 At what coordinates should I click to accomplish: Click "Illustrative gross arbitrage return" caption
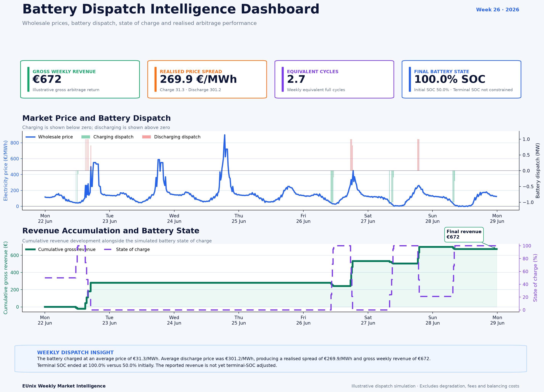coord(66,90)
